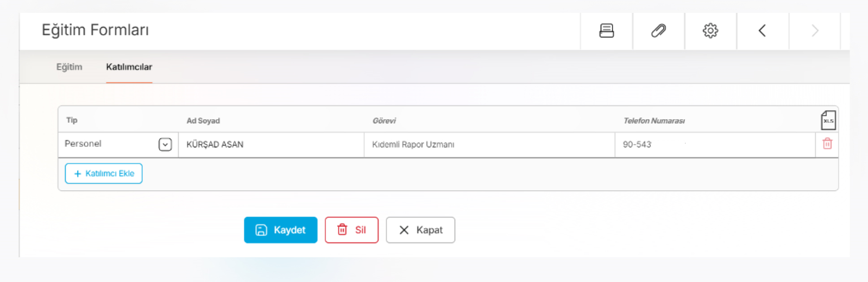This screenshot has height=282, width=868.
Task: Open the Personel type dropdown
Action: pyautogui.click(x=165, y=145)
